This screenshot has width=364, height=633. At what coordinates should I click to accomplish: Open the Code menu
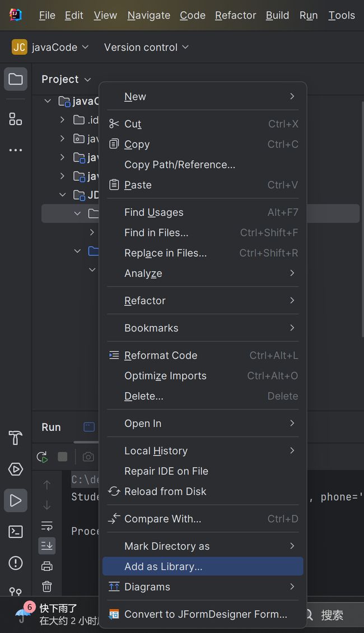click(193, 15)
